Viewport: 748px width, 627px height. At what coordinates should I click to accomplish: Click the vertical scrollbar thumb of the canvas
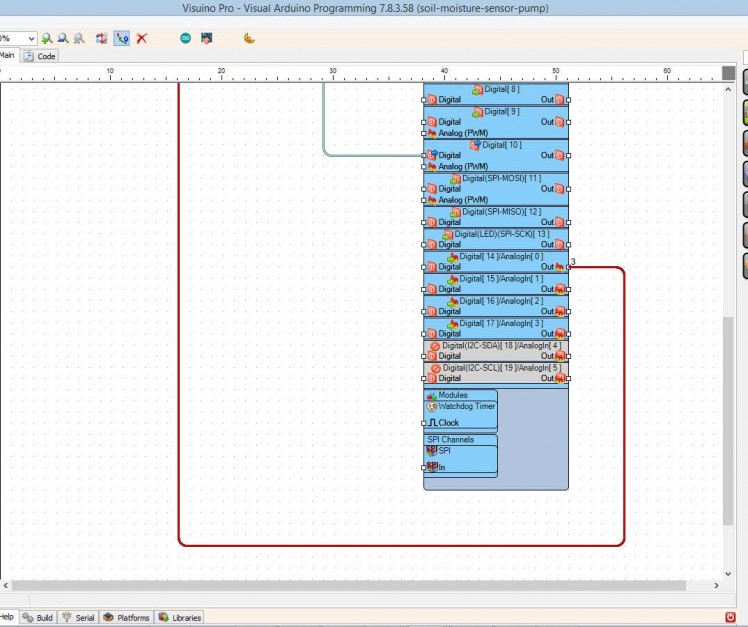point(728,420)
